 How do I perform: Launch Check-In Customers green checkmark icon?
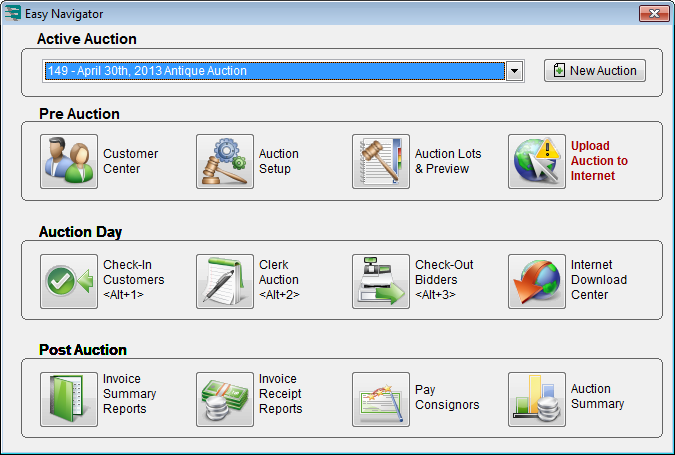69,281
